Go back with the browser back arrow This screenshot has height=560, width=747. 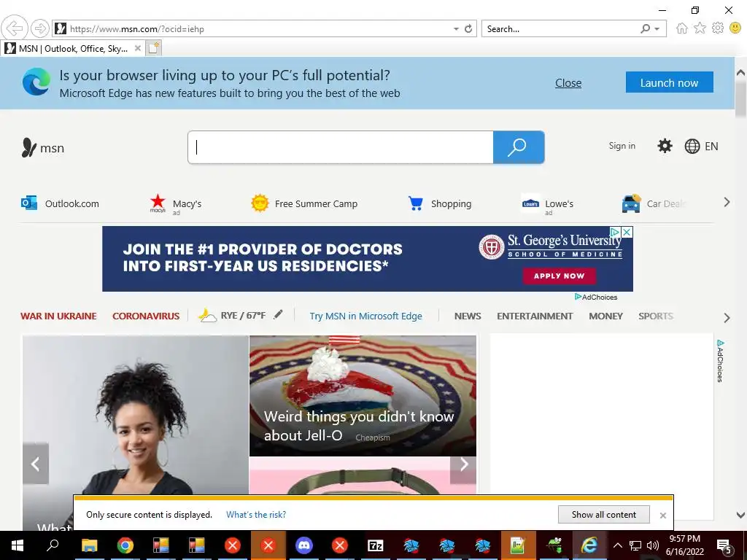point(15,28)
